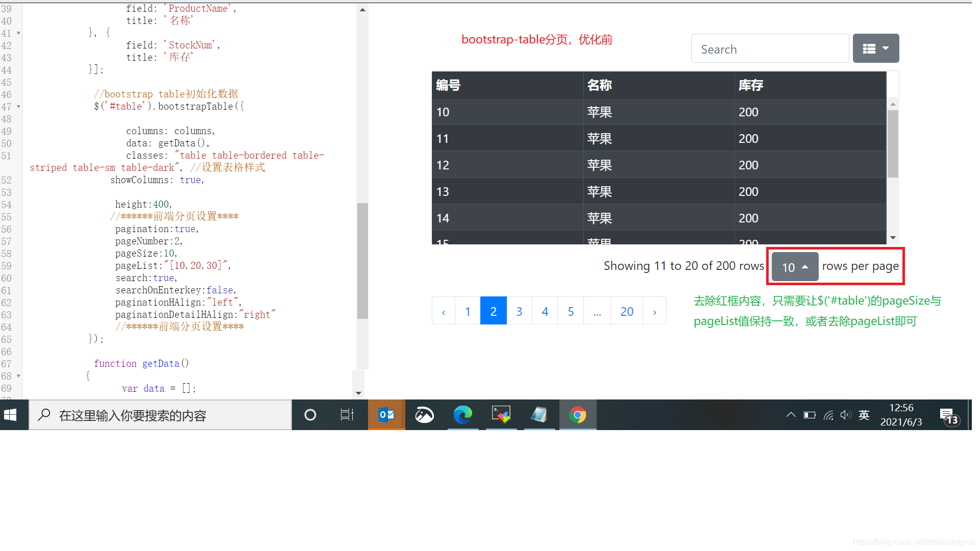Click the table vertical scrollbar thumb
Viewport: 980px width, 551px height.
893,144
